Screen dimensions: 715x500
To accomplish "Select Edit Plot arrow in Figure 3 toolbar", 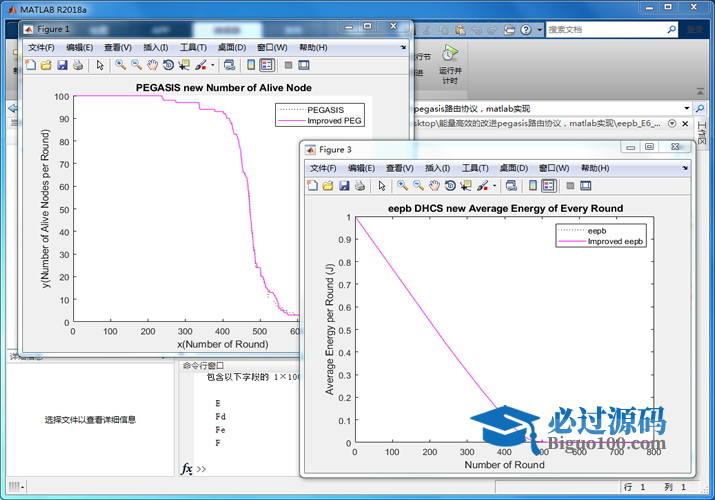I will [x=382, y=186].
